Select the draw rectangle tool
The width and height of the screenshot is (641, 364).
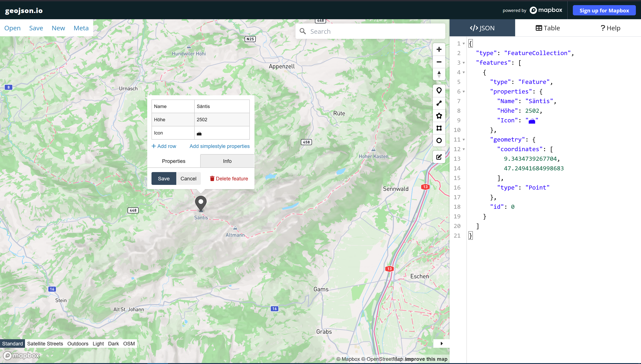click(x=439, y=128)
